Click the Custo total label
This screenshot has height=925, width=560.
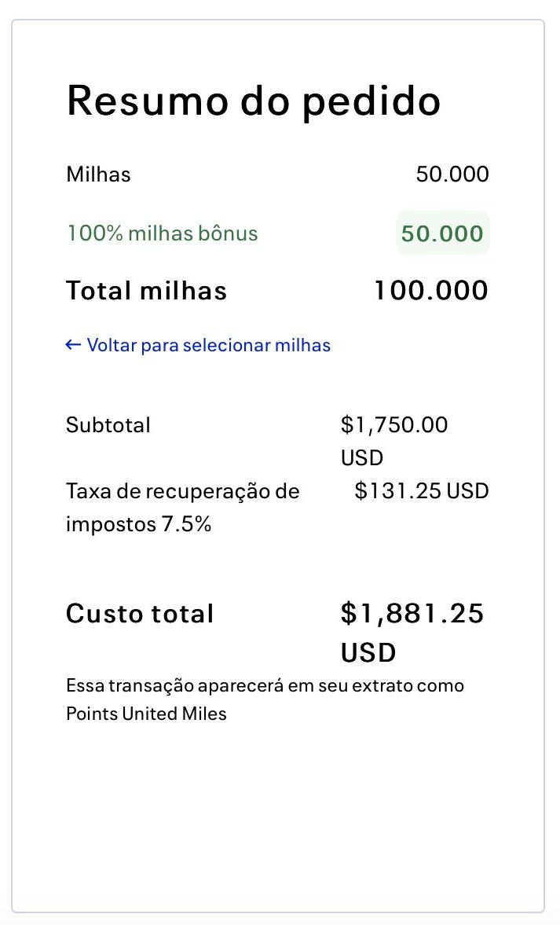point(140,614)
